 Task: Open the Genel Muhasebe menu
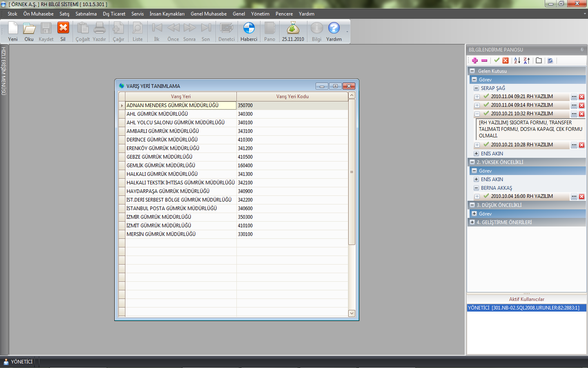208,14
